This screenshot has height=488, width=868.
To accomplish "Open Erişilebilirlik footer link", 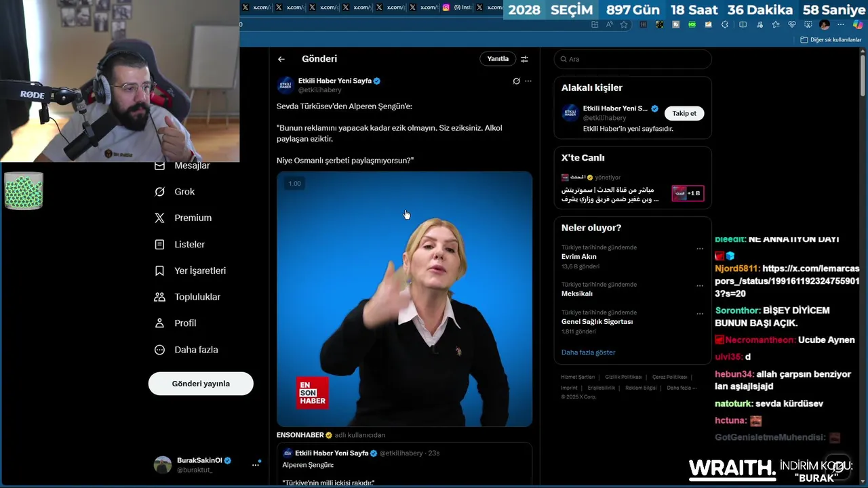I will coord(601,388).
